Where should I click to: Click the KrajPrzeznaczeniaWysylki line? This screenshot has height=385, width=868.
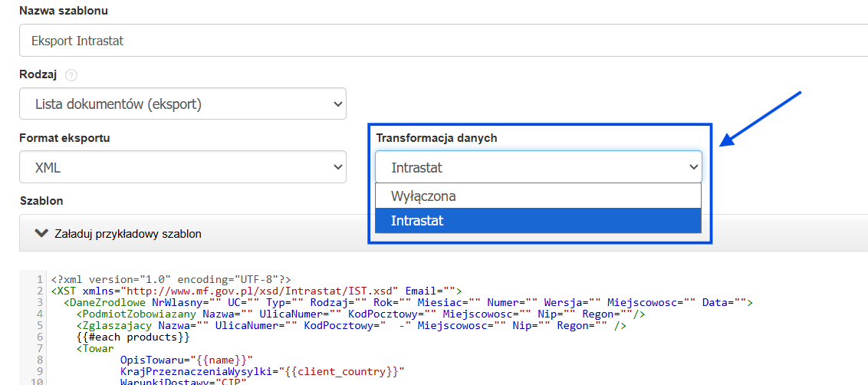(263, 370)
